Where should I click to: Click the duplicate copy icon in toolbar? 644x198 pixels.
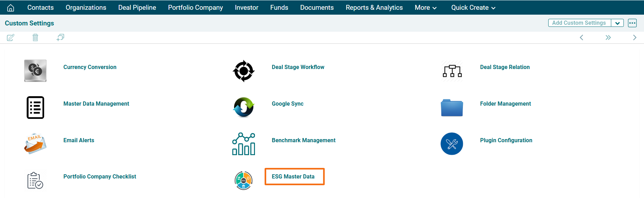tap(60, 37)
